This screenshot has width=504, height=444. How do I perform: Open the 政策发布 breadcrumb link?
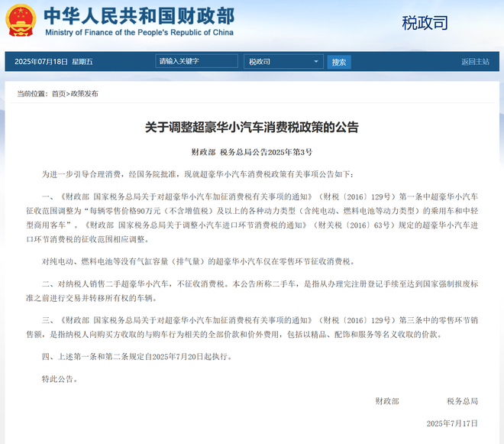point(84,94)
